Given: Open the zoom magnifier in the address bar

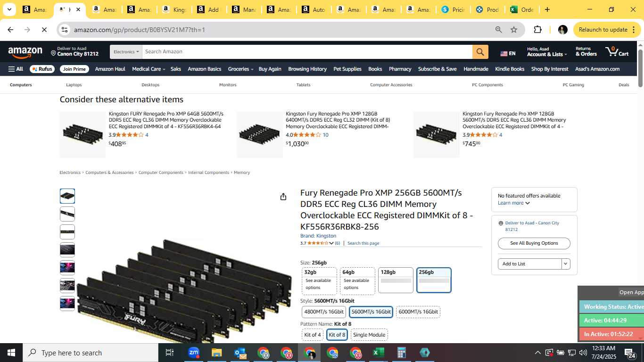Looking at the screenshot, I should 498,30.
